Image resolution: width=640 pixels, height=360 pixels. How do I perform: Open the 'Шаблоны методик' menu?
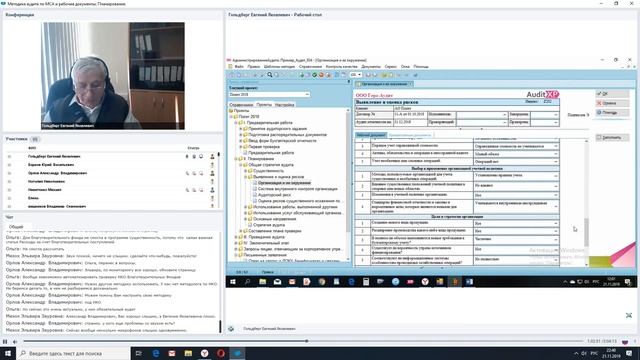point(279,67)
